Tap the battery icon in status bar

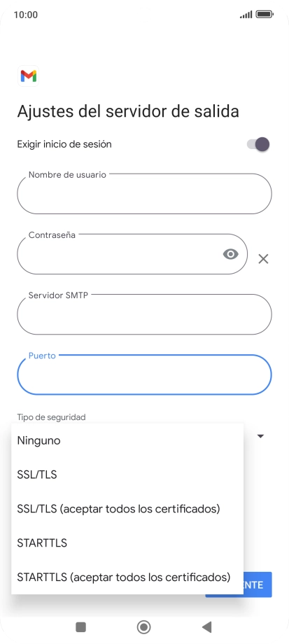coord(265,15)
